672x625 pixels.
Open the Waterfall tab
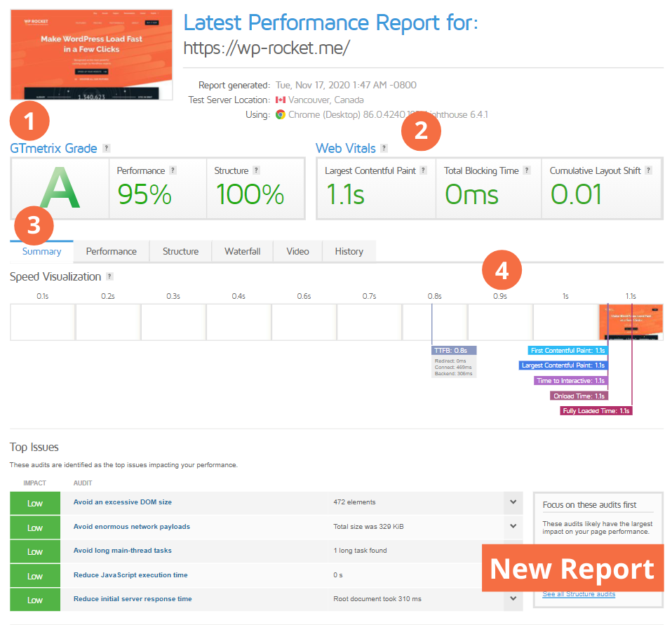(242, 251)
